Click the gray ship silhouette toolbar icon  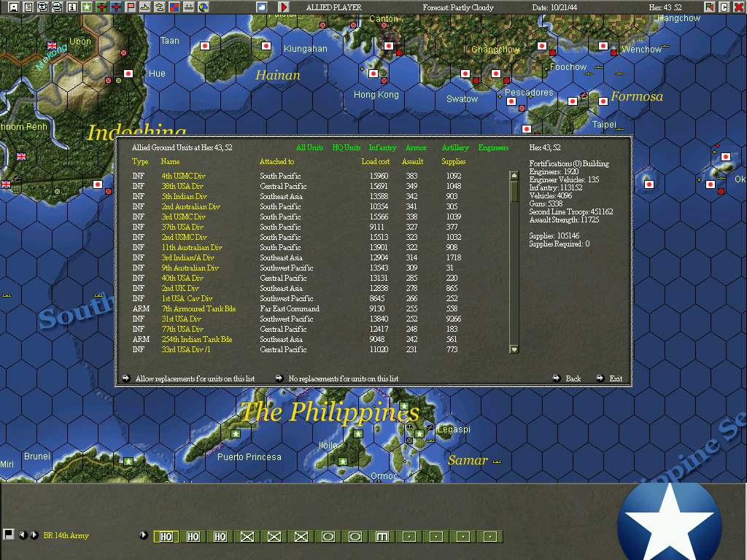(x=189, y=7)
